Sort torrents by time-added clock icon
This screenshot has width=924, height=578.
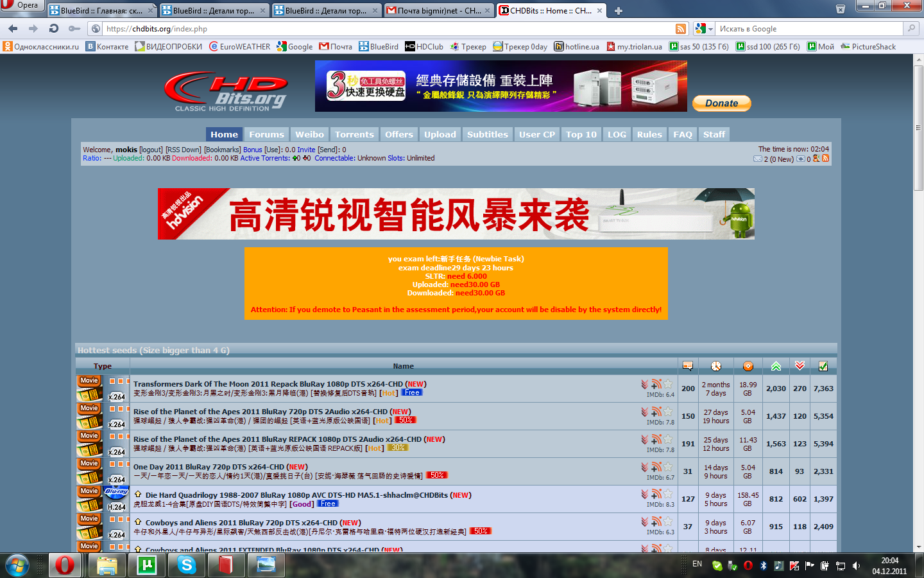(716, 366)
